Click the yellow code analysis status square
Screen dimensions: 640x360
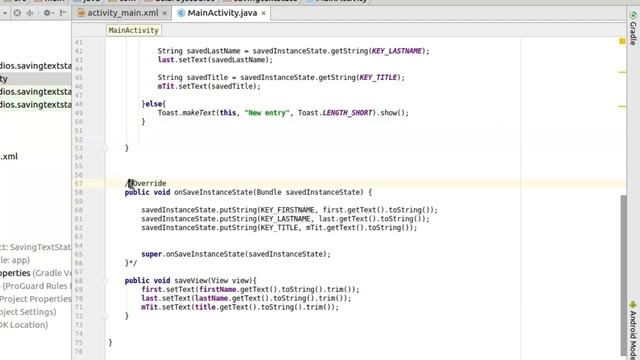point(622,41)
